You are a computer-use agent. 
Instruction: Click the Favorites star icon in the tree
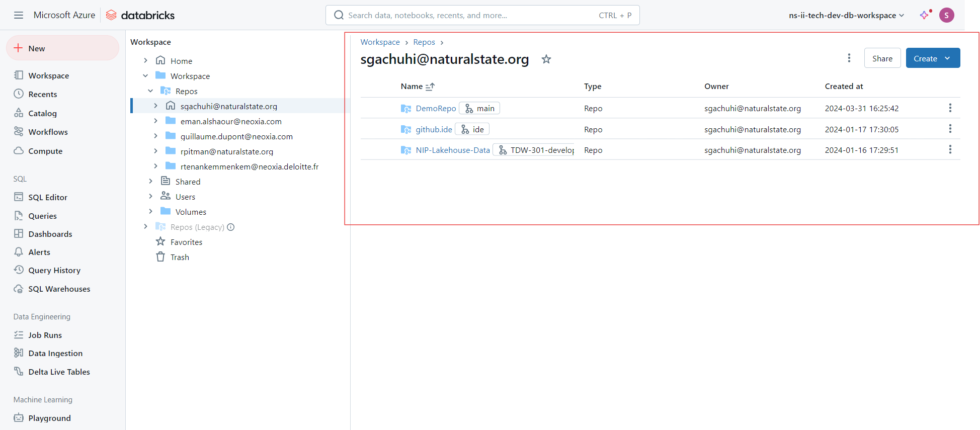(x=160, y=241)
